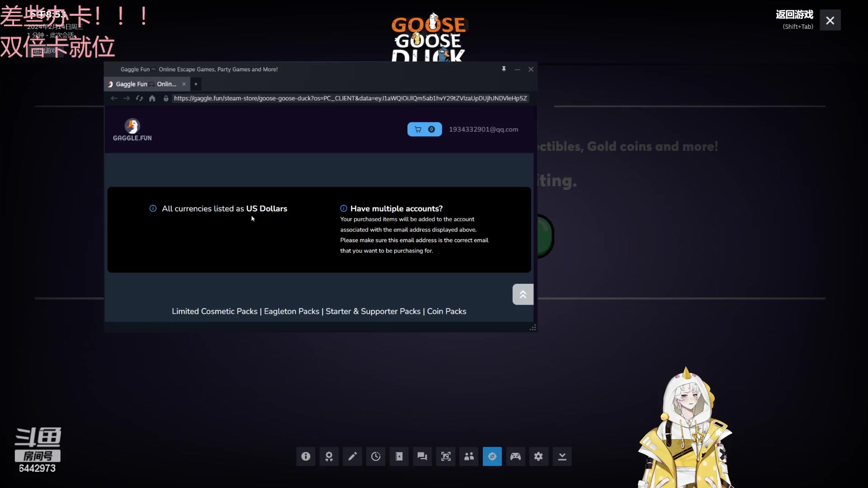Click the 返回游戏 return to game label
868x488 pixels.
794,15
